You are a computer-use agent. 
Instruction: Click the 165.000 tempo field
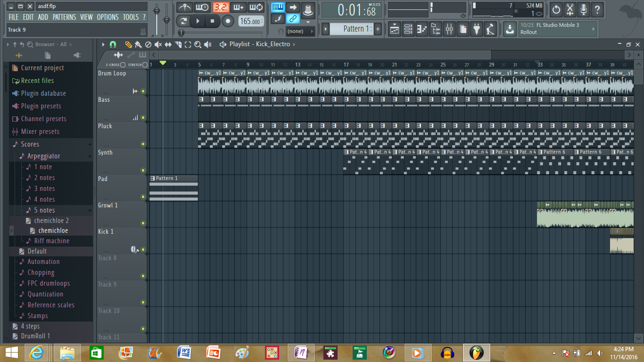251,21
